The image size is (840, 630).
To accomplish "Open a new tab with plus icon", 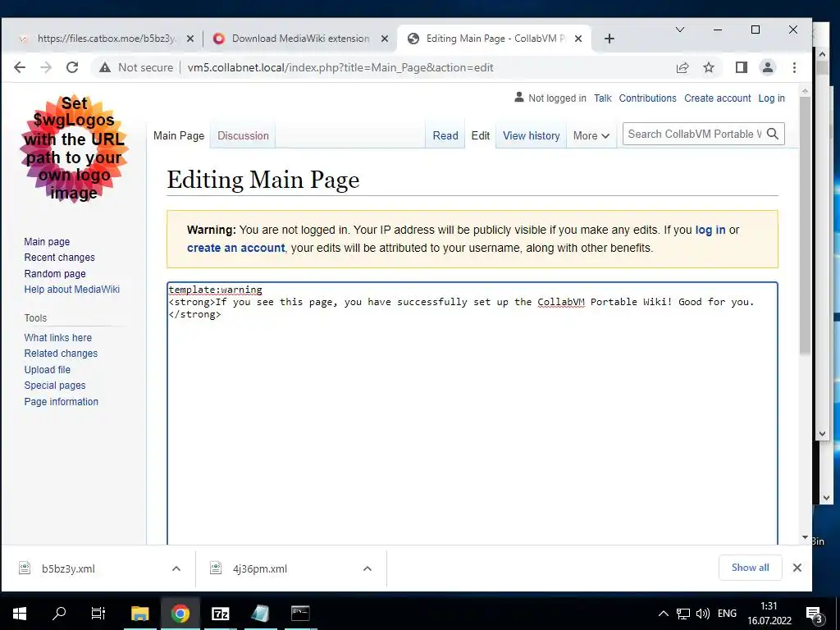I will click(609, 39).
